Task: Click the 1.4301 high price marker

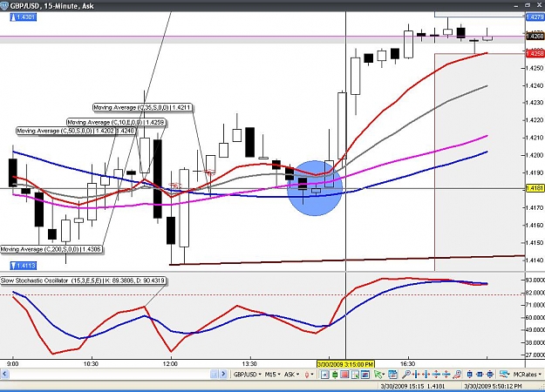Action: (23, 17)
